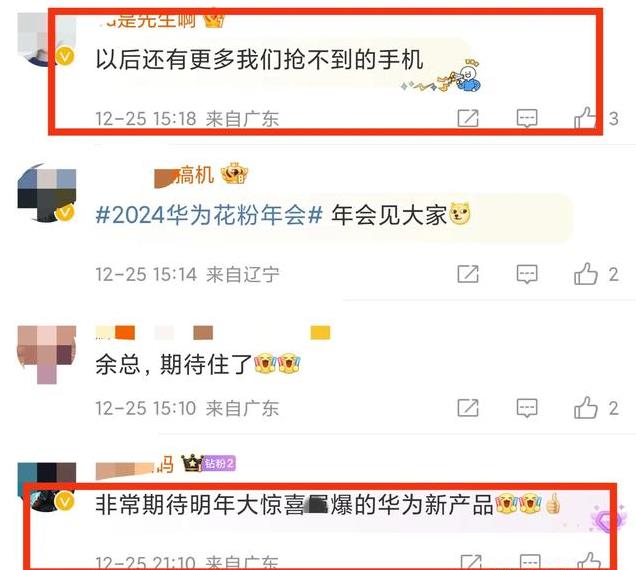Like the comment posted at 12-25 15:18
The width and height of the screenshot is (636, 570).
(586, 118)
